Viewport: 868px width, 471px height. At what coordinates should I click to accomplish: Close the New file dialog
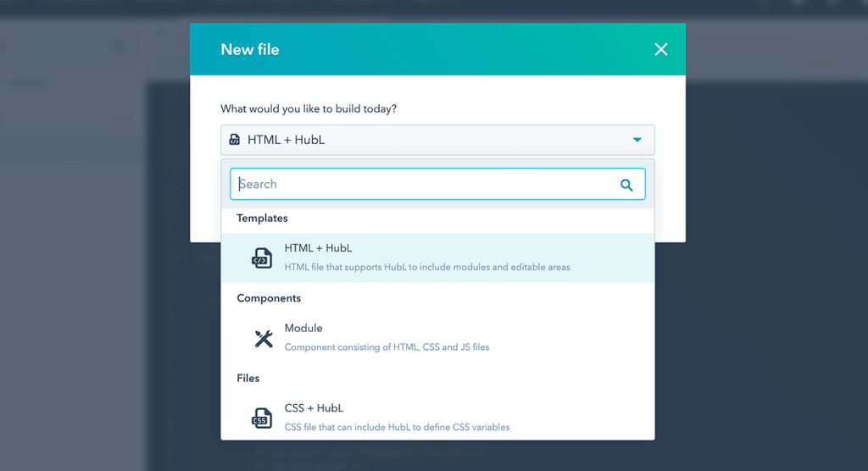661,49
